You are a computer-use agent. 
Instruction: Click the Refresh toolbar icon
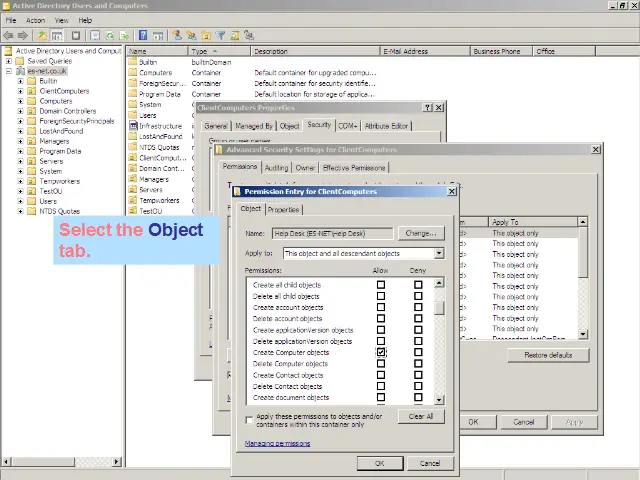tap(110, 36)
